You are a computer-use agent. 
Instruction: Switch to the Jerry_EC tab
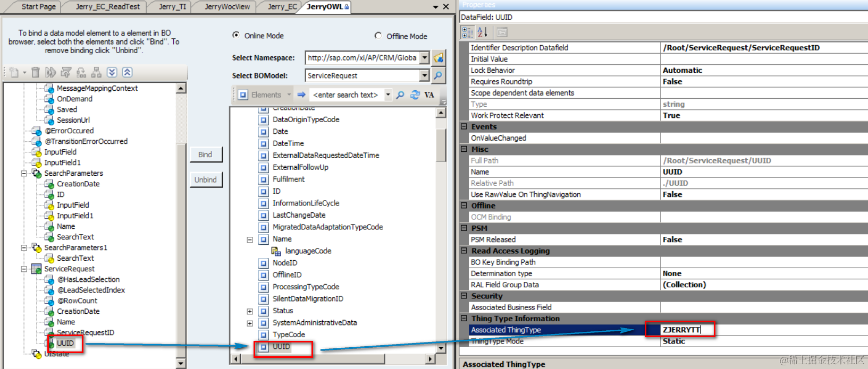(282, 6)
